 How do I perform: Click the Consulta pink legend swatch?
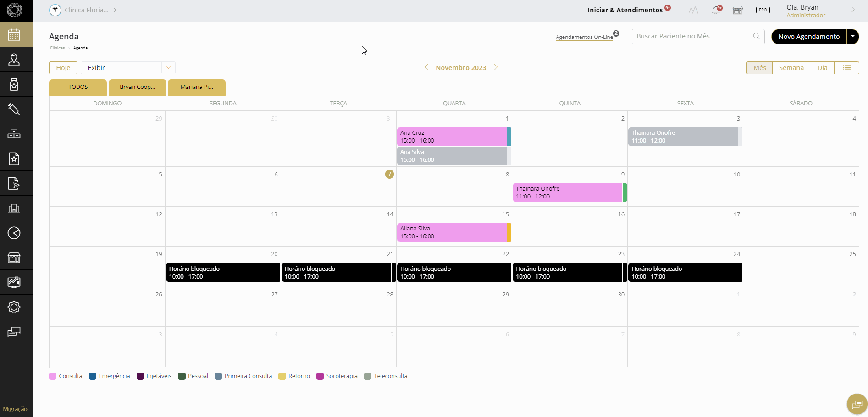point(53,376)
